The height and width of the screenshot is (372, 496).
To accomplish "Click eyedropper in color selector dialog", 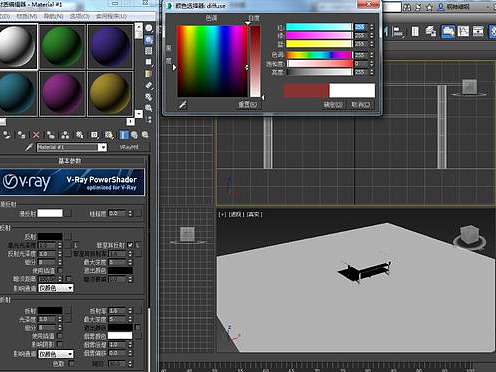I will [x=182, y=105].
